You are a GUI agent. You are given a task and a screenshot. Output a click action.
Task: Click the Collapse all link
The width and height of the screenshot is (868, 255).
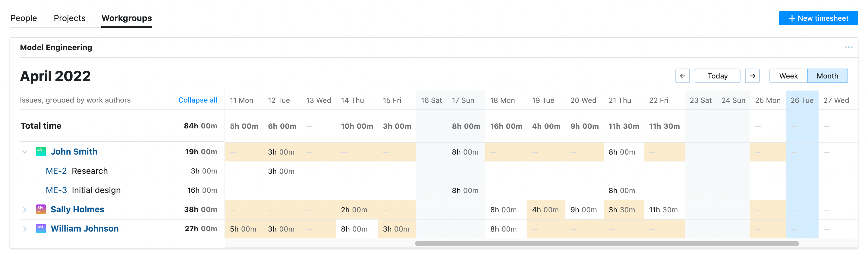pyautogui.click(x=197, y=100)
